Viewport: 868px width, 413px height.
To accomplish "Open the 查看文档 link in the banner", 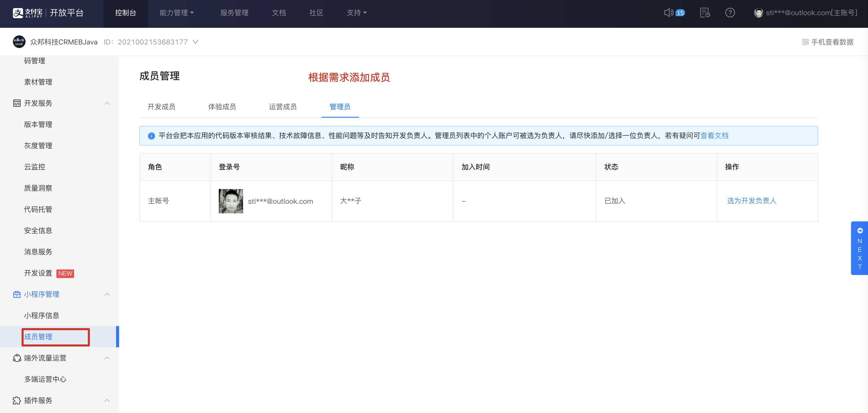I will click(714, 136).
